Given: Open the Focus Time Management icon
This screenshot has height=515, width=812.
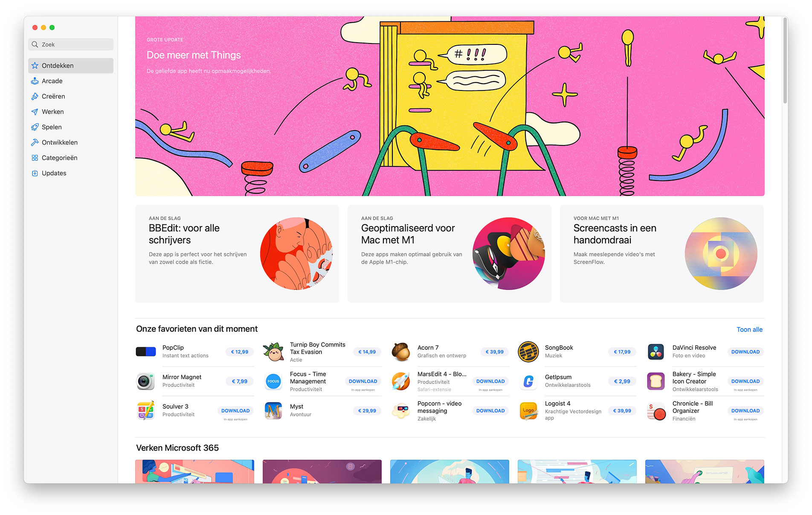Looking at the screenshot, I should click(x=273, y=381).
